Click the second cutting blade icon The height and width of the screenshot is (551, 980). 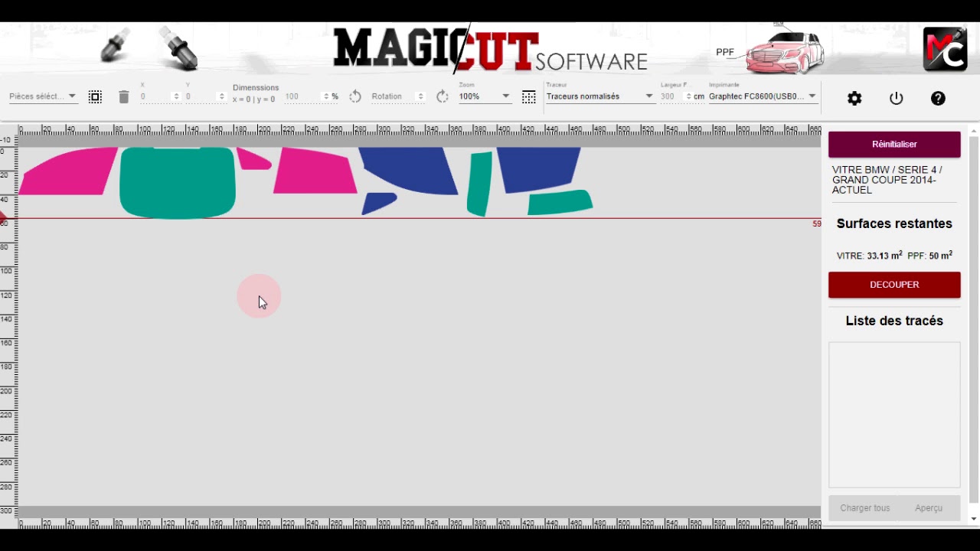tap(178, 47)
